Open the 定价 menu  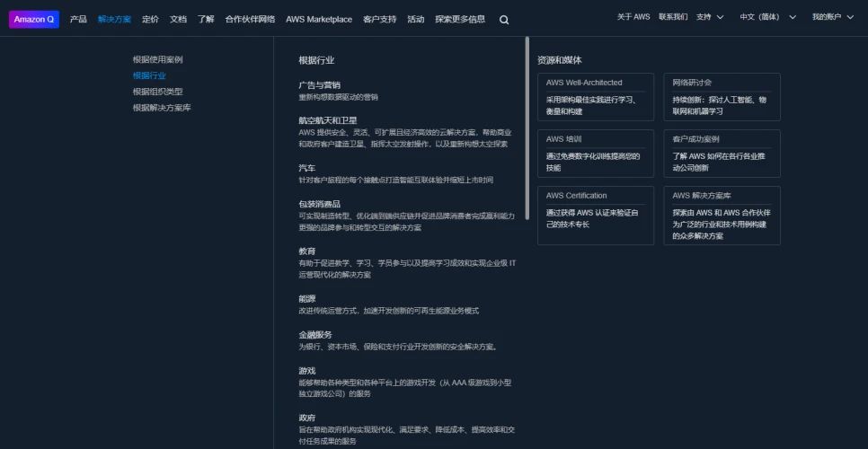tap(150, 20)
